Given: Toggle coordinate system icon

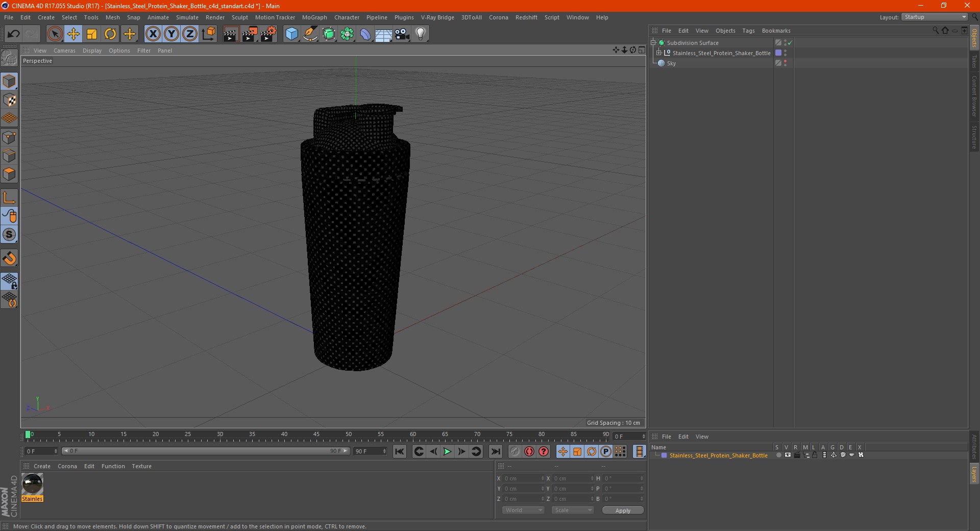Looking at the screenshot, I should point(208,34).
